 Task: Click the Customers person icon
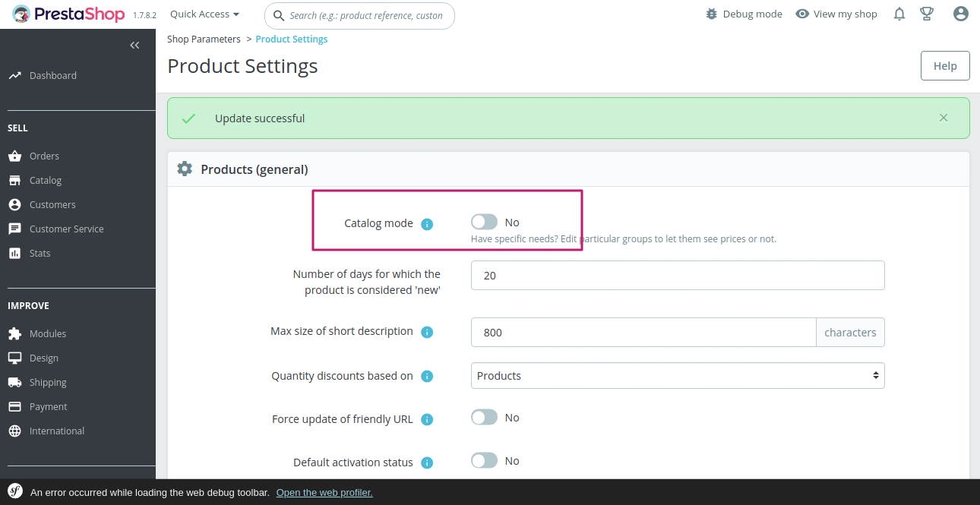pyautogui.click(x=14, y=204)
